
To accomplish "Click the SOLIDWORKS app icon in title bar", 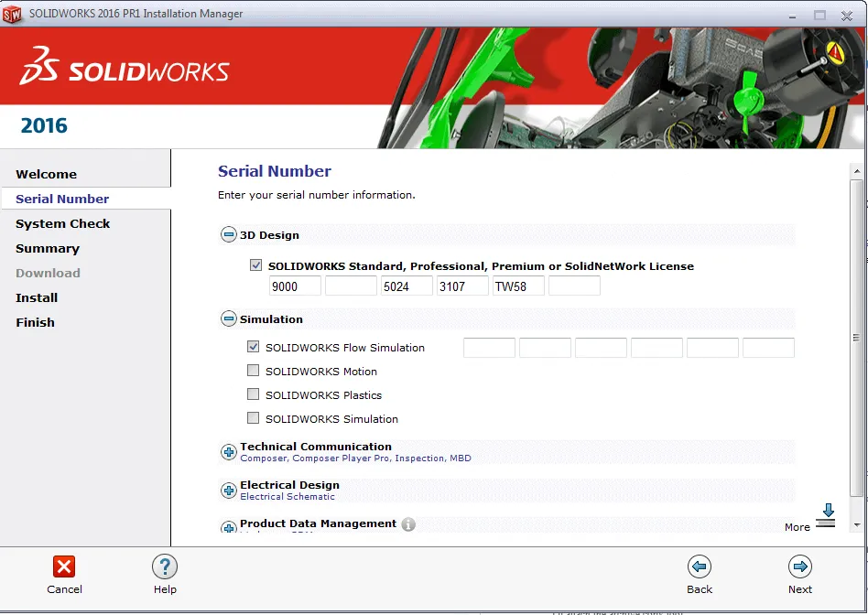I will tap(12, 13).
